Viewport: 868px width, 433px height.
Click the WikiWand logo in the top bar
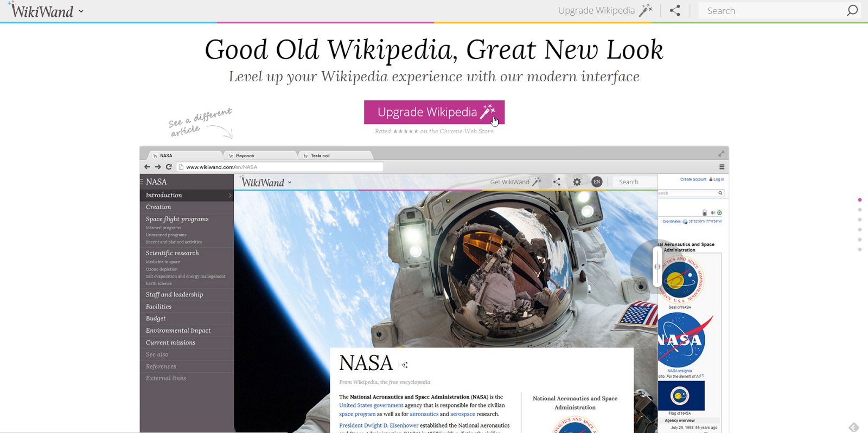[41, 10]
